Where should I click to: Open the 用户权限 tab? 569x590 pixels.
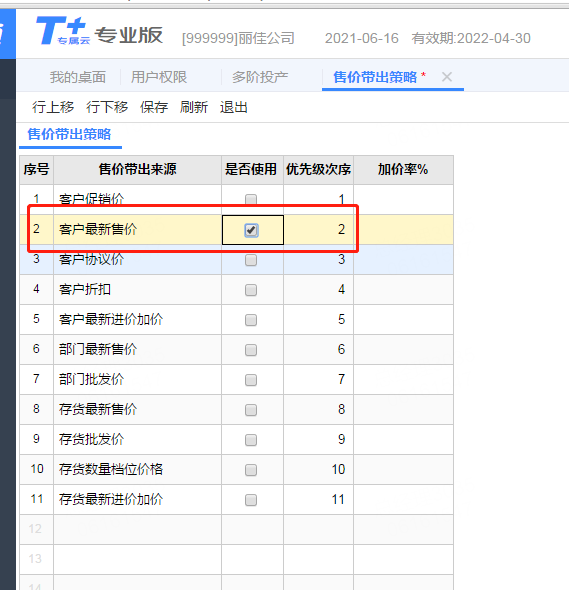point(159,77)
